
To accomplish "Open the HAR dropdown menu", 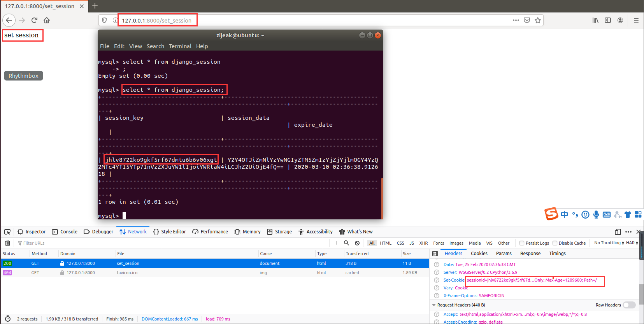I will click(x=632, y=243).
